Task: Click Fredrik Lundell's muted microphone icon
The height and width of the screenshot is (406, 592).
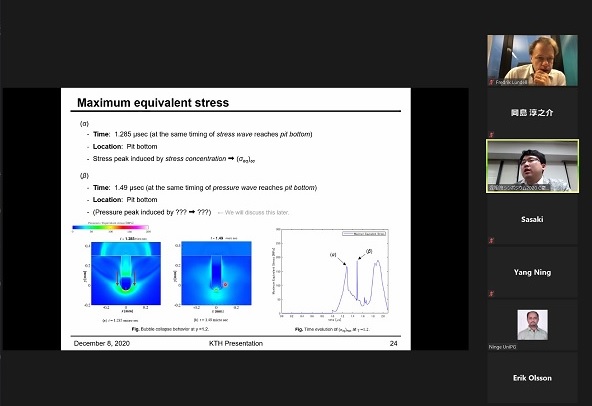Action: [491, 82]
